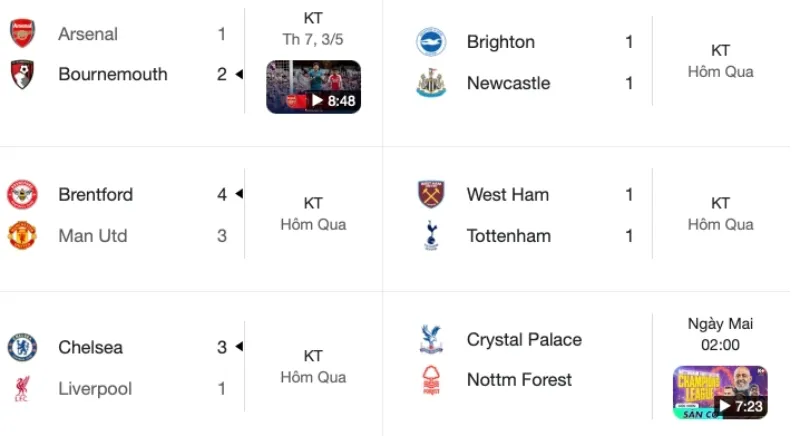Play the Arsenal vs Bournemouth highlights video
Viewport: 800px width, 436px height.
point(313,87)
